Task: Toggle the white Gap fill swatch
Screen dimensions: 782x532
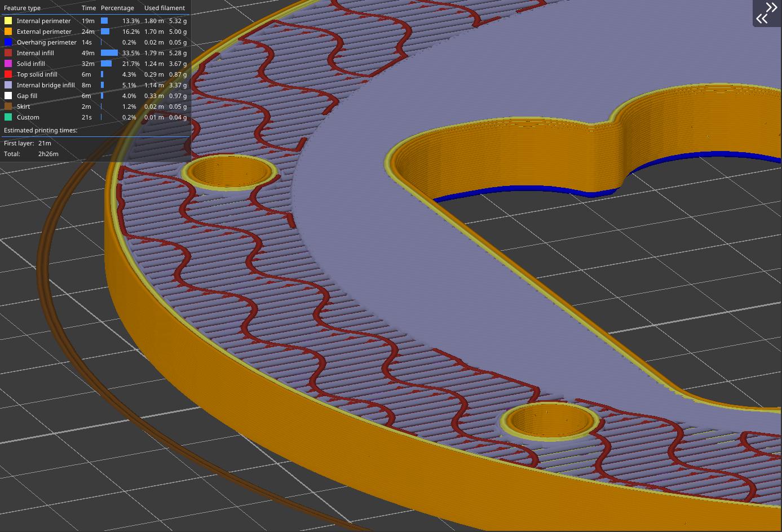Action: (x=8, y=96)
